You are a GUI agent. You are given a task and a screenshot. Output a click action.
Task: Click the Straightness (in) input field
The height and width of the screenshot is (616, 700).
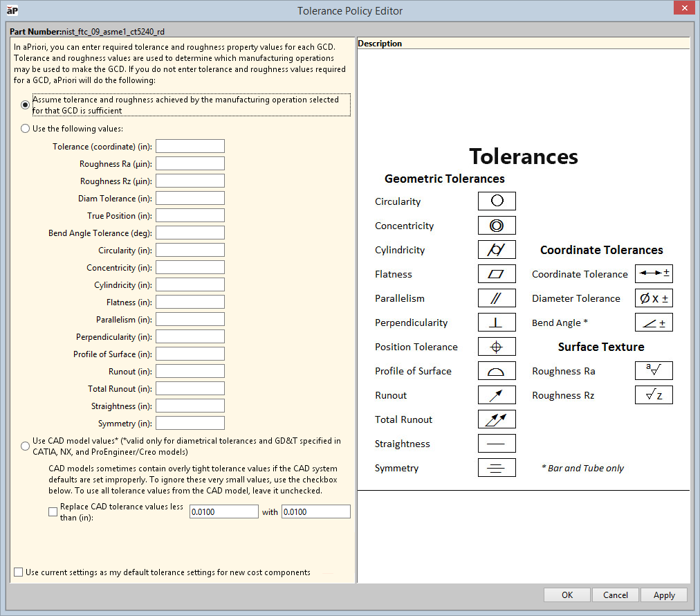(x=190, y=406)
